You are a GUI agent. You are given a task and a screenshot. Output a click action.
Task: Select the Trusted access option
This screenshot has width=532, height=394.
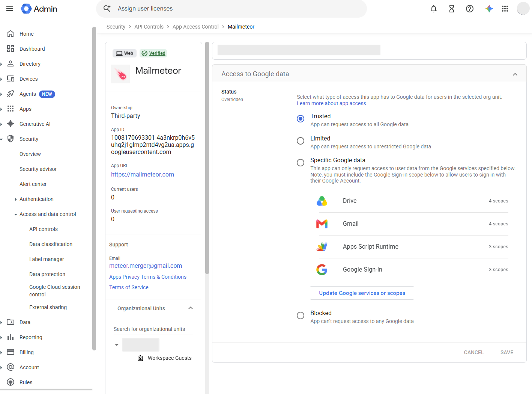point(301,119)
